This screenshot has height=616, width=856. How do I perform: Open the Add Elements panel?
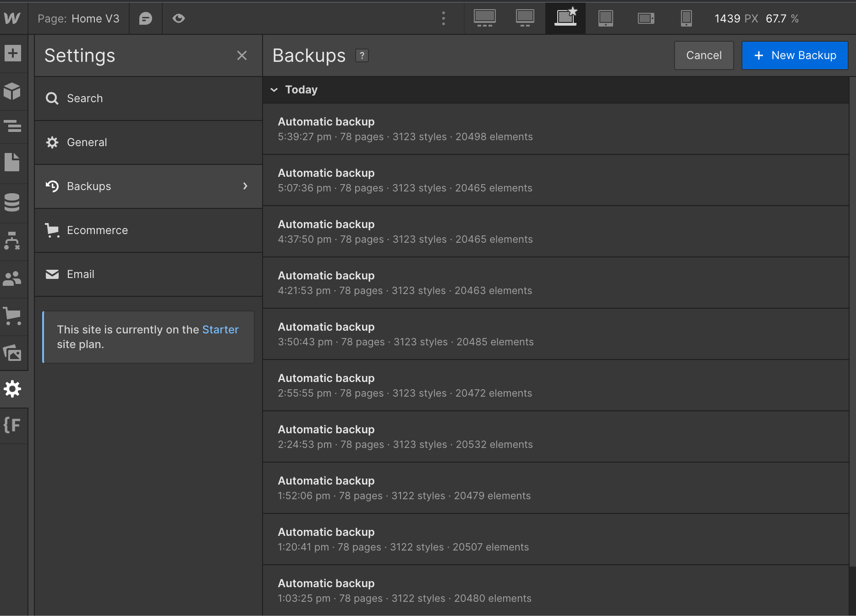13,54
